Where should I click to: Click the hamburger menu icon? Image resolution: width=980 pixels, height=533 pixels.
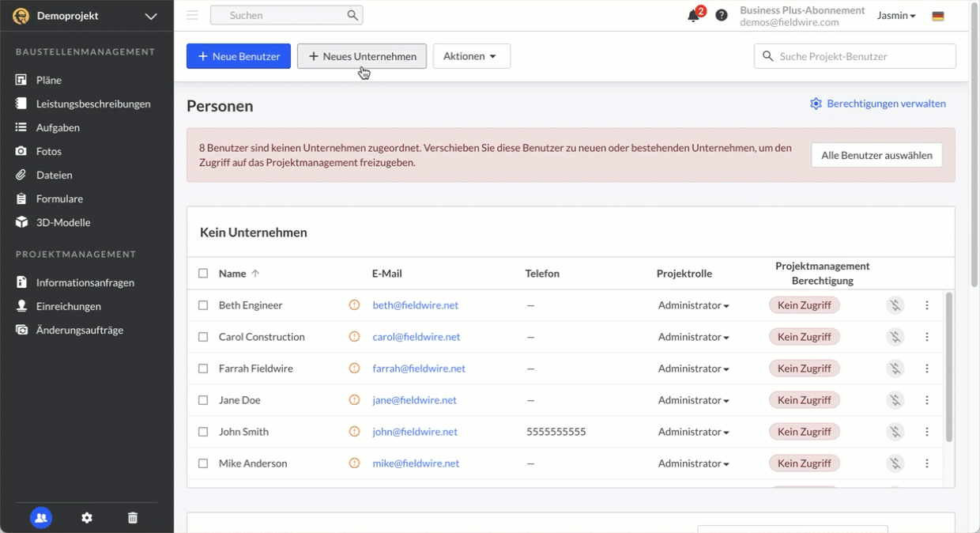192,15
